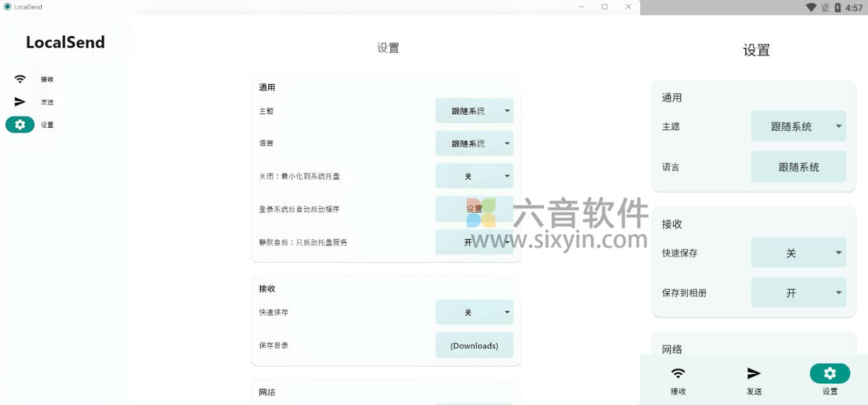This screenshot has height=405, width=868.
Task: Open the 主题 theme dropdown showing 跟随系统
Action: [x=474, y=110]
